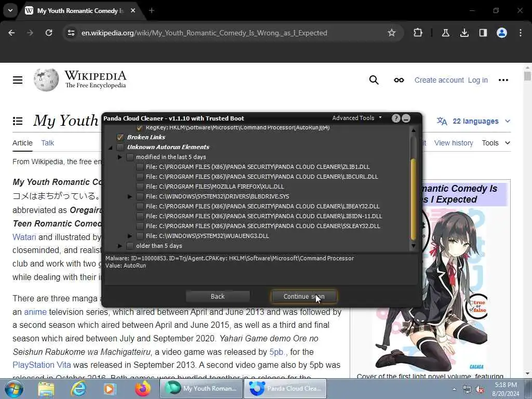Open the Windows Start button
Viewport: 532px width, 399px height.
click(x=14, y=389)
